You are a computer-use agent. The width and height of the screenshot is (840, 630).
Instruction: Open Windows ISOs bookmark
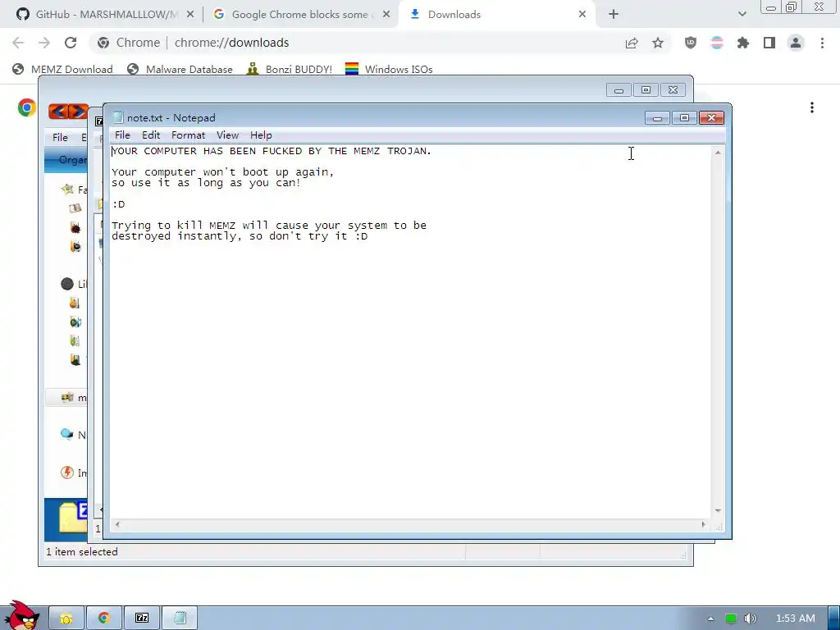[389, 69]
